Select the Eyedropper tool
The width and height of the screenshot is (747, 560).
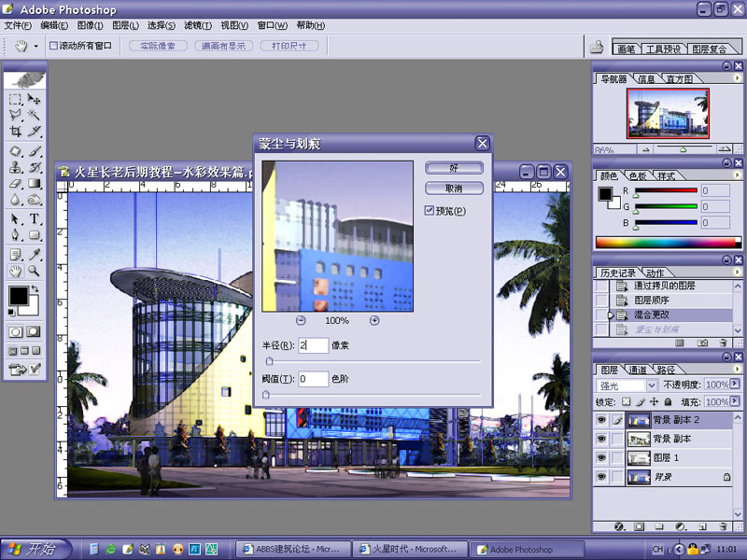point(34,255)
